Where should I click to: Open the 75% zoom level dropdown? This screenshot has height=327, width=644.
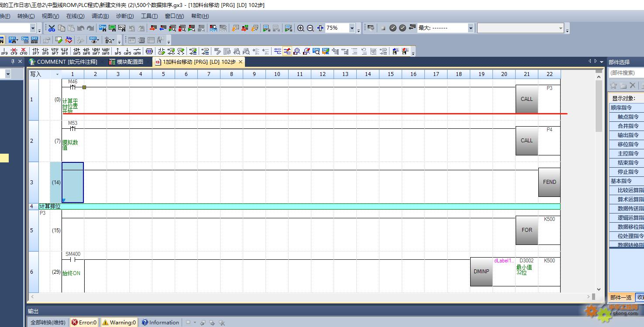point(352,28)
